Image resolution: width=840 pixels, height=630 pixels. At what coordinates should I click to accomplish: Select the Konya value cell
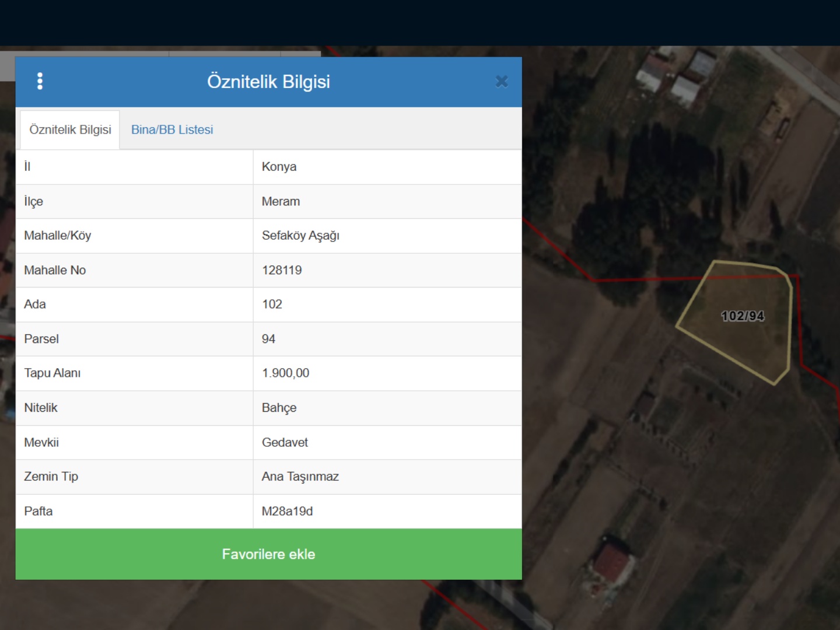(387, 167)
